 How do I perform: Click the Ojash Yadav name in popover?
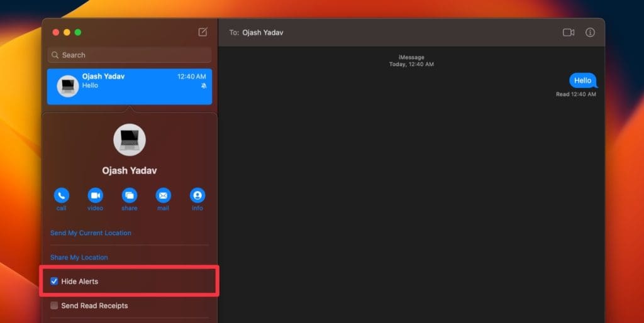pos(130,170)
